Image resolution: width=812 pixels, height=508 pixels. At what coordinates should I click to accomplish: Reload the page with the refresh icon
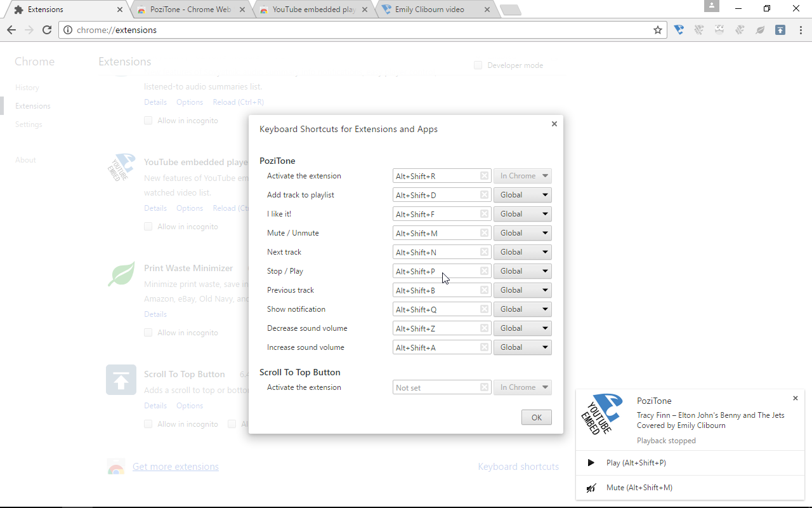[x=47, y=30]
